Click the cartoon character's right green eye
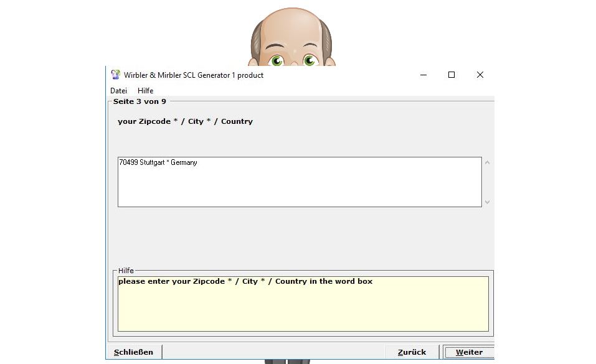 click(310, 60)
